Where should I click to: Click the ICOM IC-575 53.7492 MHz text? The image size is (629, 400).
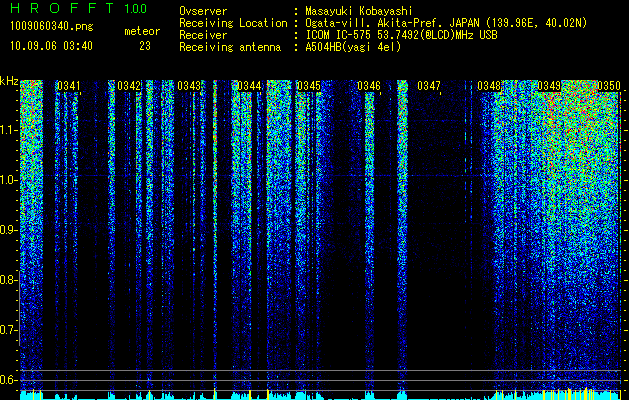pos(402,35)
